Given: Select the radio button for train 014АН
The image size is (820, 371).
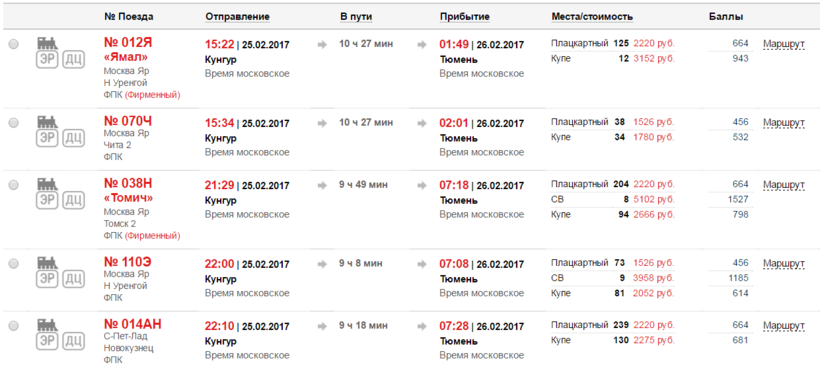Looking at the screenshot, I should pyautogui.click(x=14, y=326).
